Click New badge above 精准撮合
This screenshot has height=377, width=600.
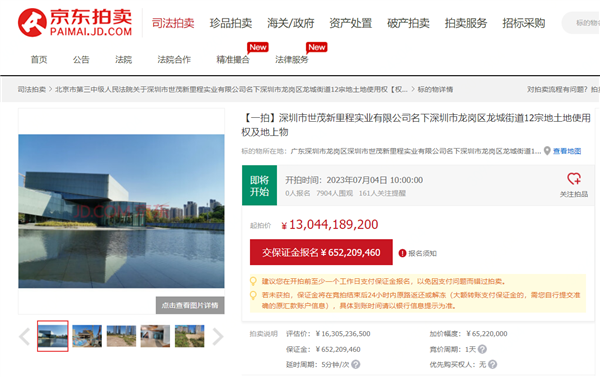[x=258, y=47]
